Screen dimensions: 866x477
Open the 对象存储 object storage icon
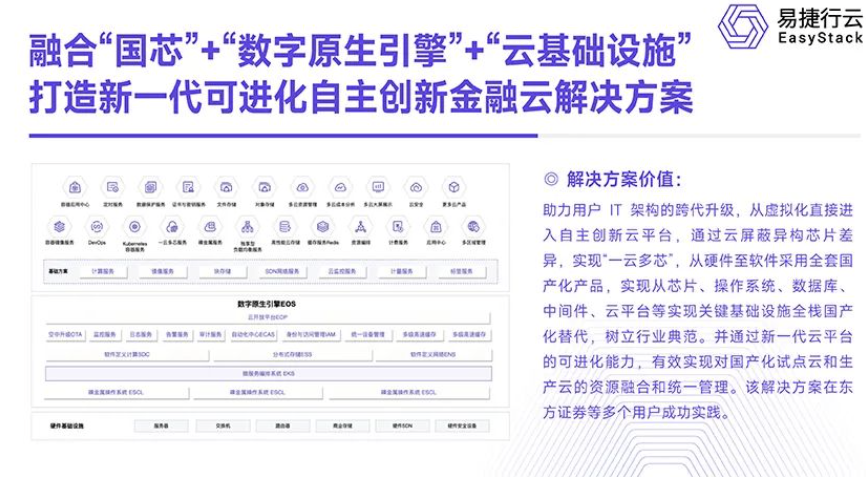tap(264, 187)
